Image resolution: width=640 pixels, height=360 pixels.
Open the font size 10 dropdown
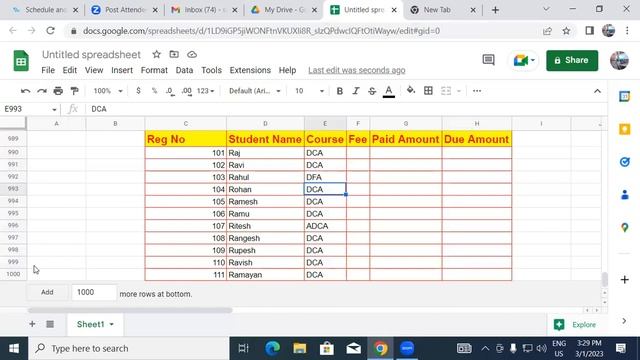pos(309,91)
